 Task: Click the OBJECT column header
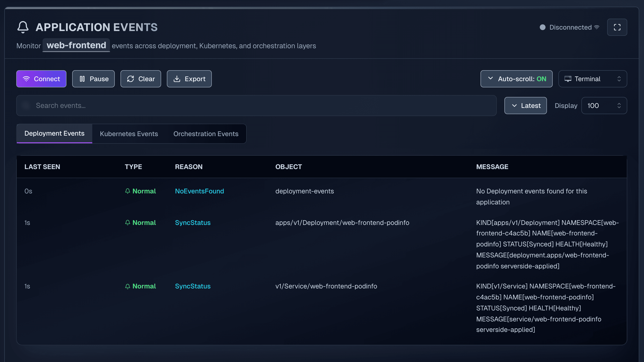point(289,167)
